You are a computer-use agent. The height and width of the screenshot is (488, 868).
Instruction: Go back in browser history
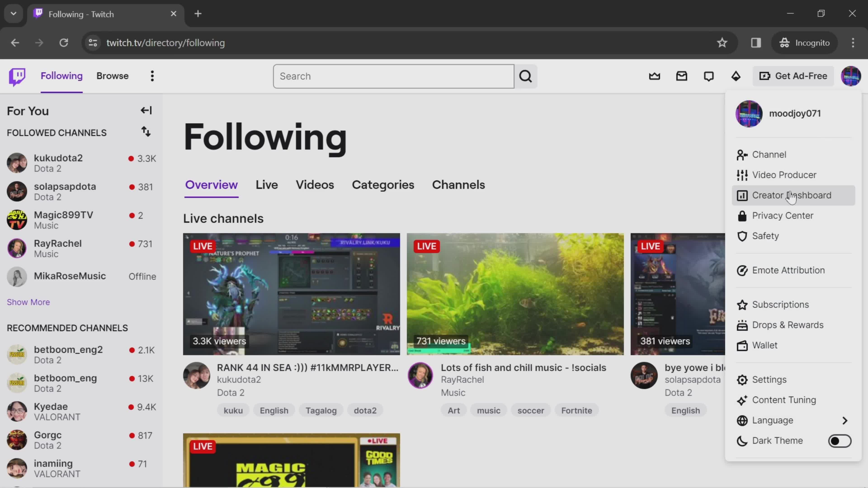15,43
